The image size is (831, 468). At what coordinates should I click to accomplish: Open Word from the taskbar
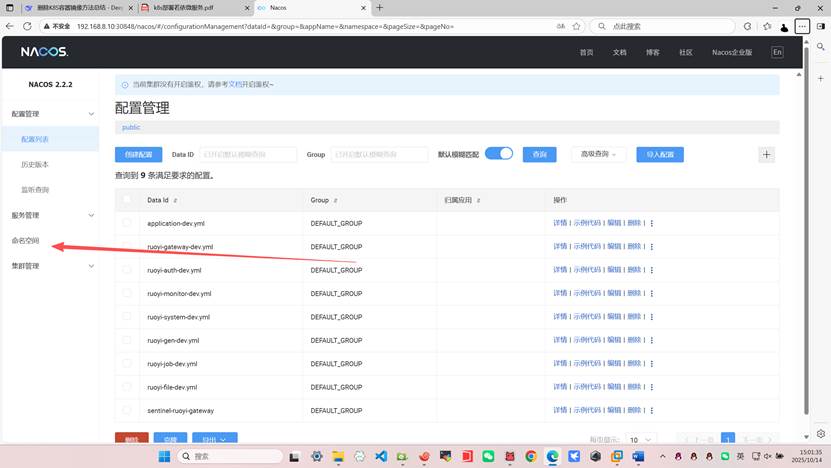[x=638, y=456]
